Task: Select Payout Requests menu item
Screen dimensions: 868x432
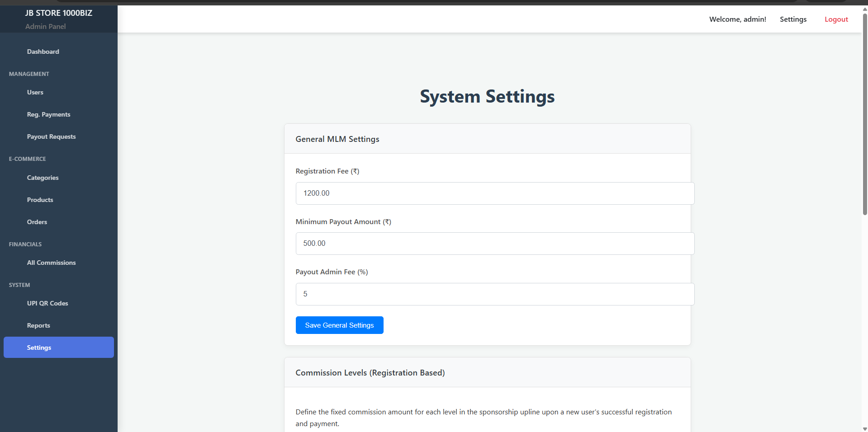Action: coord(51,136)
